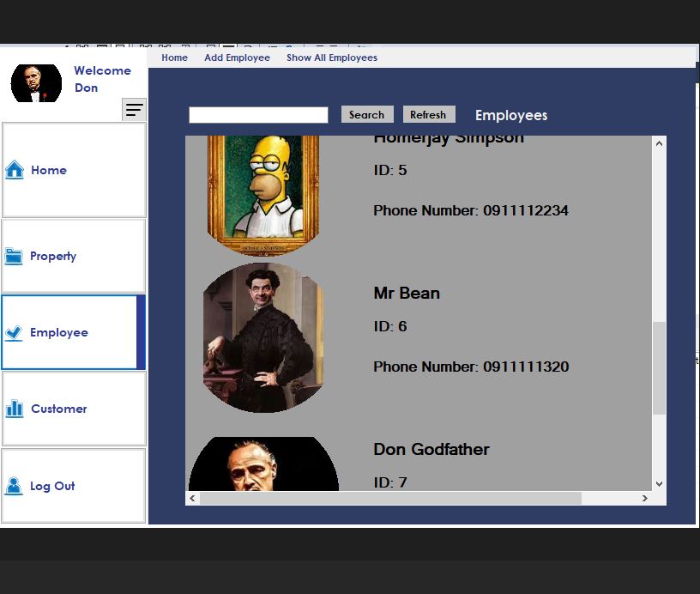This screenshot has height=594, width=700.
Task: Click the employee search input field
Action: point(258,115)
